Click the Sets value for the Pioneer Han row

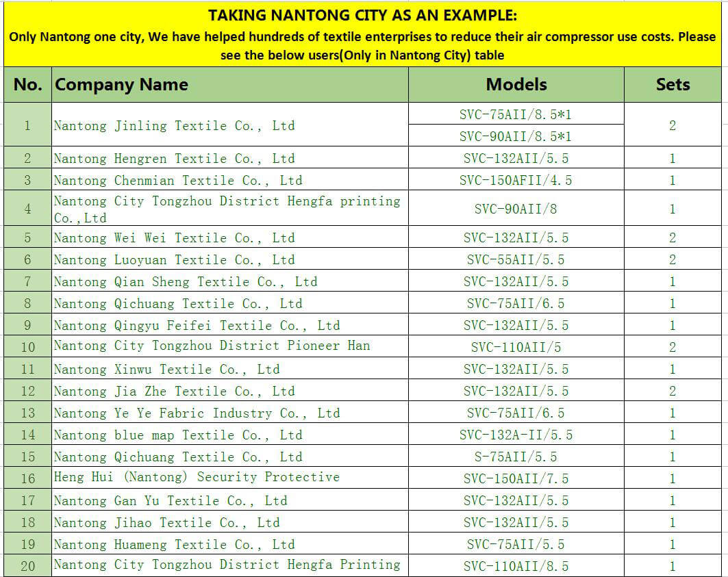pyautogui.click(x=673, y=346)
